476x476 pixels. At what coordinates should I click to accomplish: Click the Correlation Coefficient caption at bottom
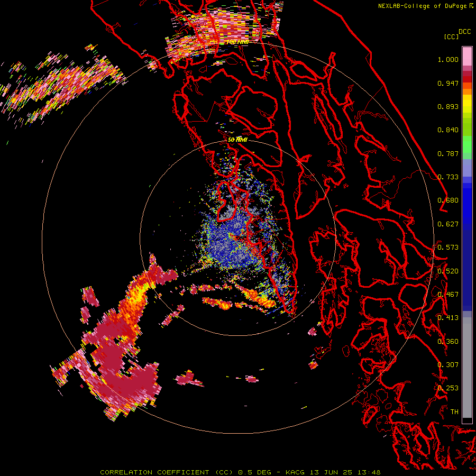tap(240, 472)
